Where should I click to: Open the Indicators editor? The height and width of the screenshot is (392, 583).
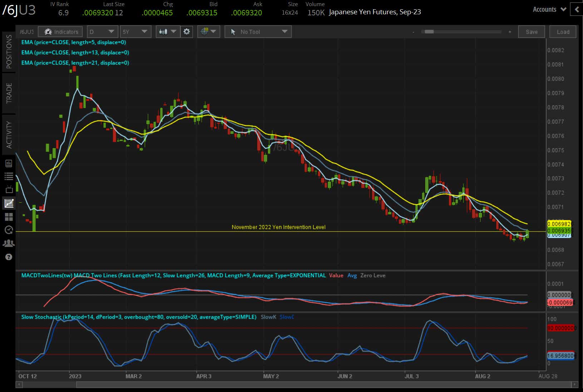click(60, 31)
